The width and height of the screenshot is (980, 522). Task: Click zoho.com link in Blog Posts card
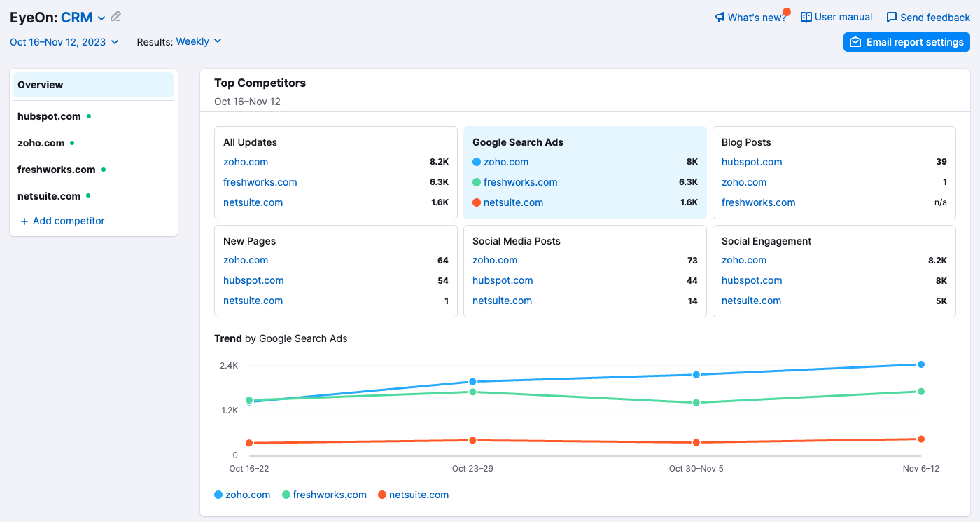point(744,182)
